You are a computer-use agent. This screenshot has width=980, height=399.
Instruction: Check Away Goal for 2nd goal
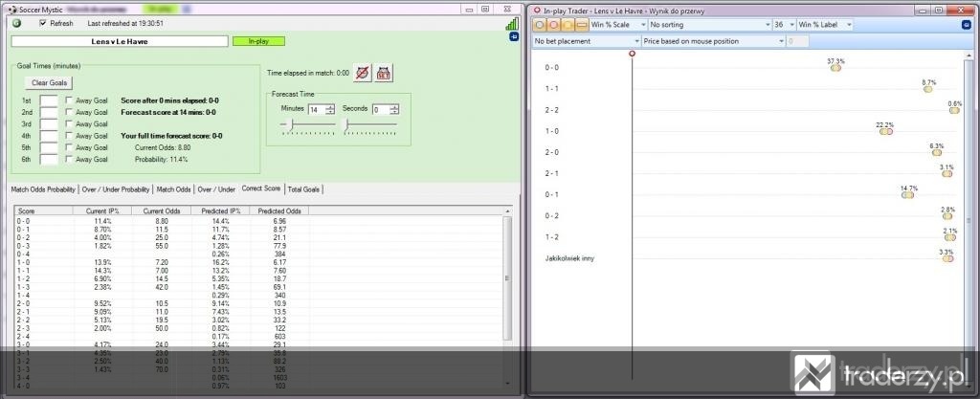click(69, 112)
